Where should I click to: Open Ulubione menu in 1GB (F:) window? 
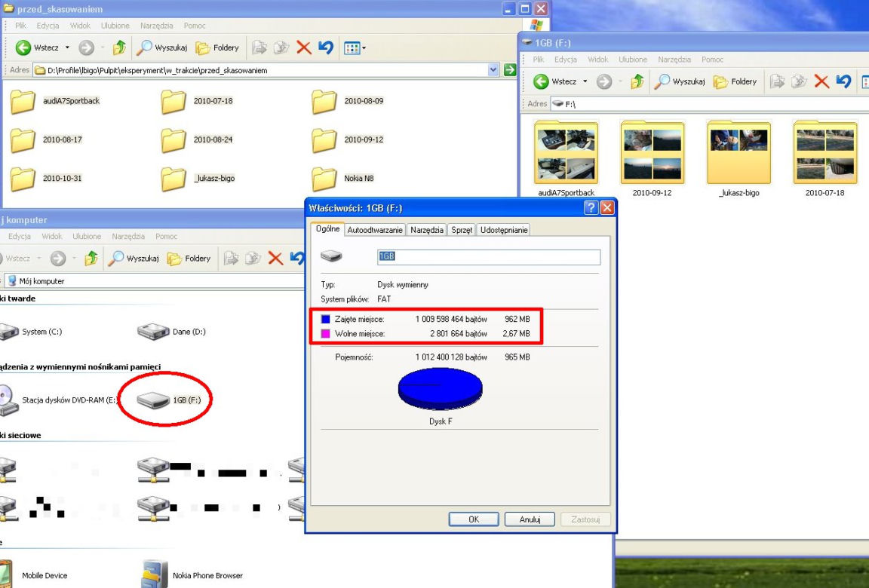point(632,60)
